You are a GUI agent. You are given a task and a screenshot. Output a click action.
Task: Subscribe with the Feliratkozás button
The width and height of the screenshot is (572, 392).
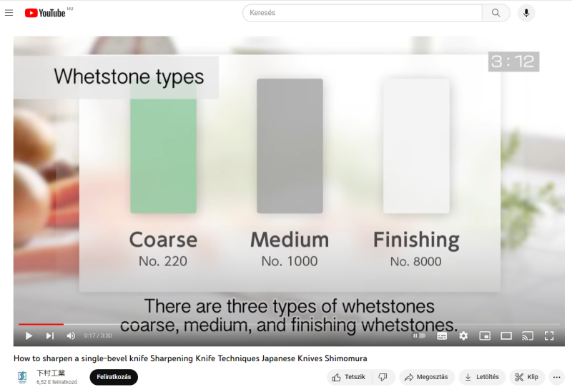[114, 377]
